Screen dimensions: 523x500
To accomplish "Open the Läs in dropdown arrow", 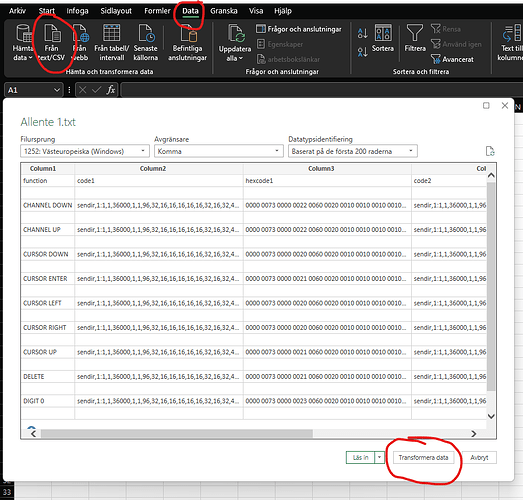I will 379,457.
